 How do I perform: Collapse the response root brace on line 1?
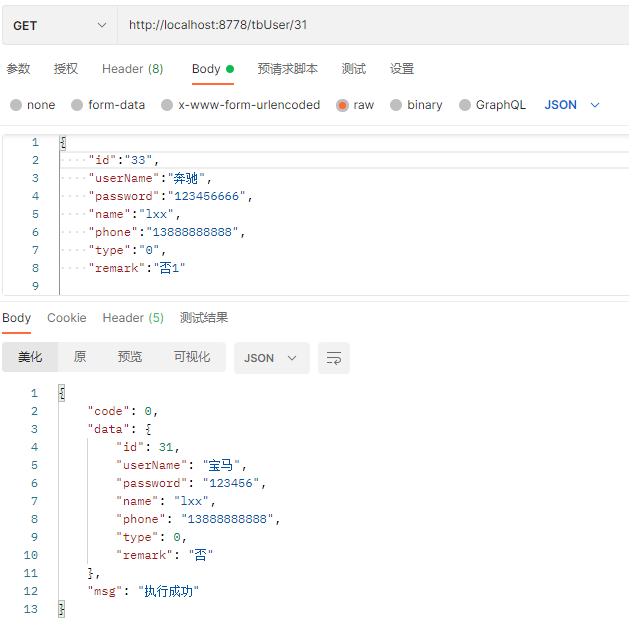(62, 393)
